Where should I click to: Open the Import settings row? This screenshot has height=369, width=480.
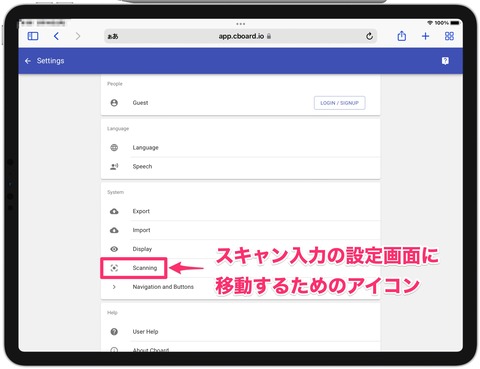tap(240, 230)
